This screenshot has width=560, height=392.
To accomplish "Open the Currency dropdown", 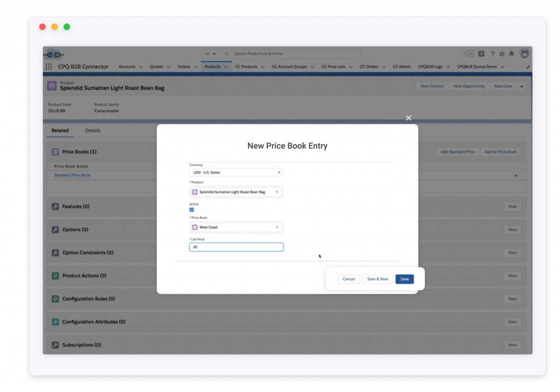I will (x=236, y=172).
